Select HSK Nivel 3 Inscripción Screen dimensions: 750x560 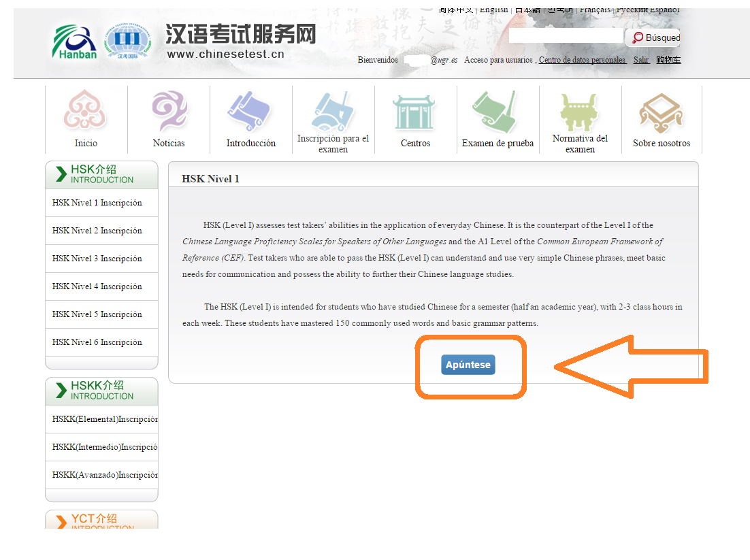101,259
